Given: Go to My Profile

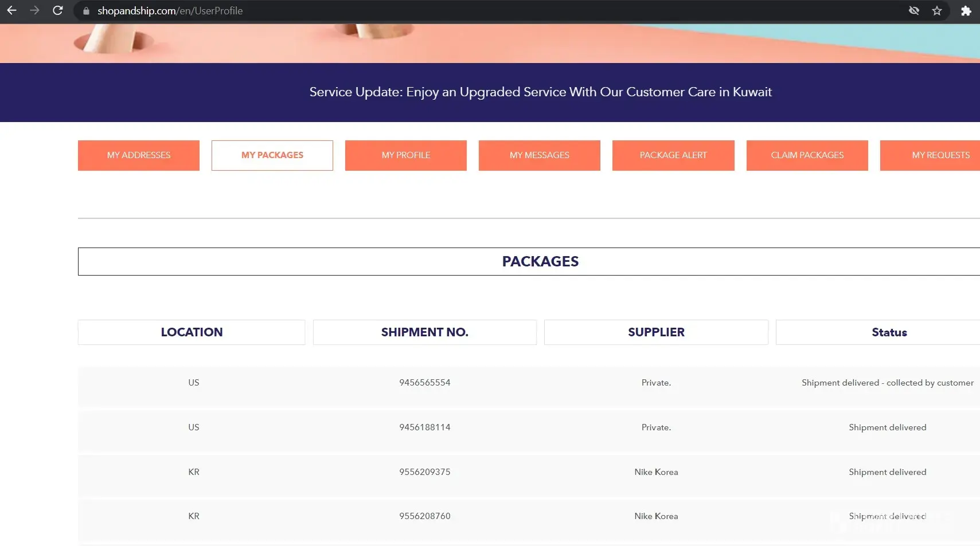Looking at the screenshot, I should (x=405, y=155).
